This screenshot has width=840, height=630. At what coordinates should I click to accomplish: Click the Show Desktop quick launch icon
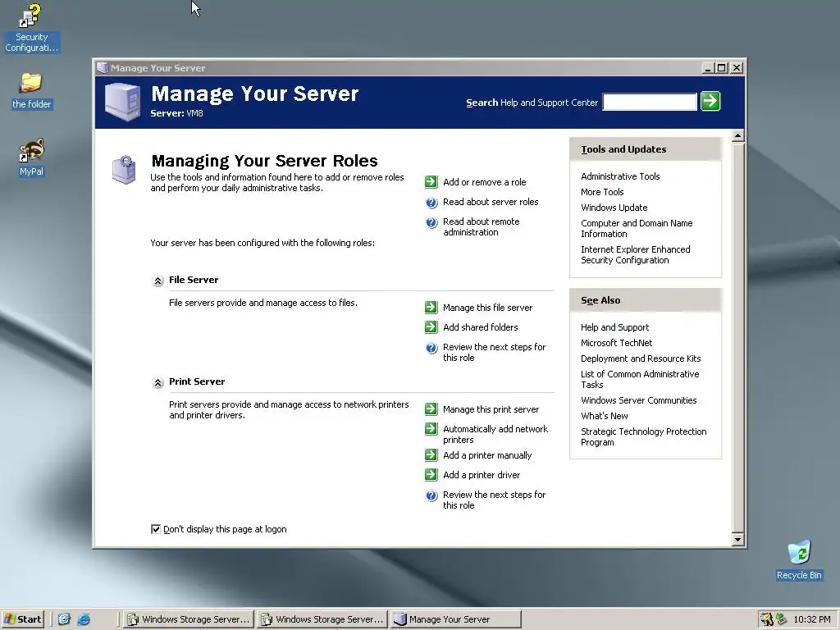[x=64, y=619]
